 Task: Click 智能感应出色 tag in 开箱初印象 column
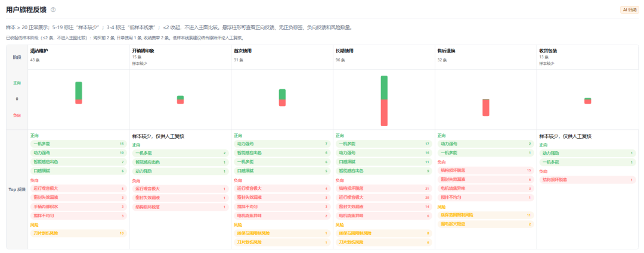click(180, 162)
